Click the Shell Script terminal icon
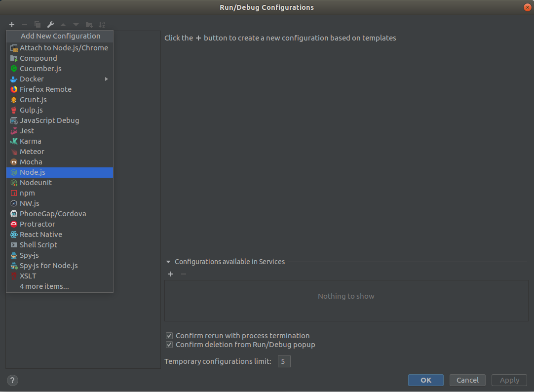Screen dimensions: 534x392 click(x=14, y=245)
